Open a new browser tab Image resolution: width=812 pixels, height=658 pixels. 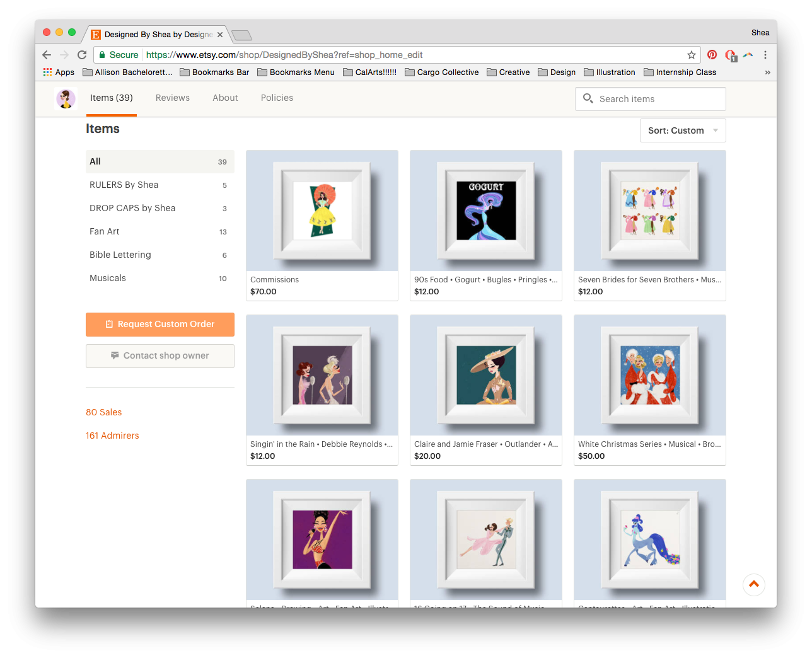(x=242, y=35)
